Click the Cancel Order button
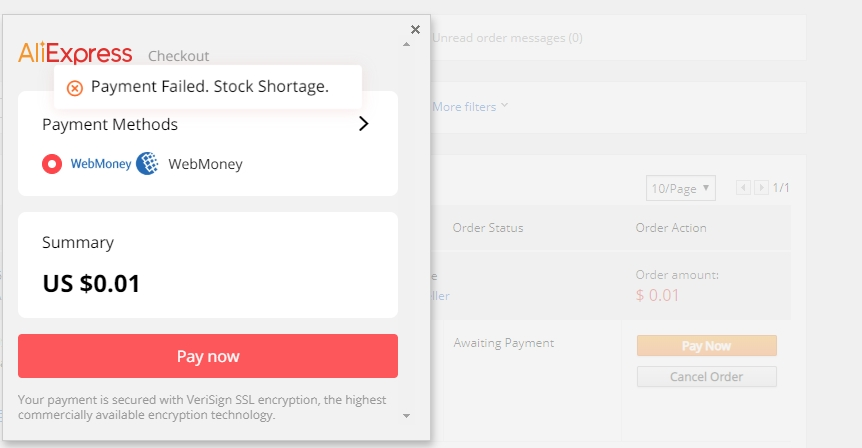The width and height of the screenshot is (862, 448). tap(707, 377)
